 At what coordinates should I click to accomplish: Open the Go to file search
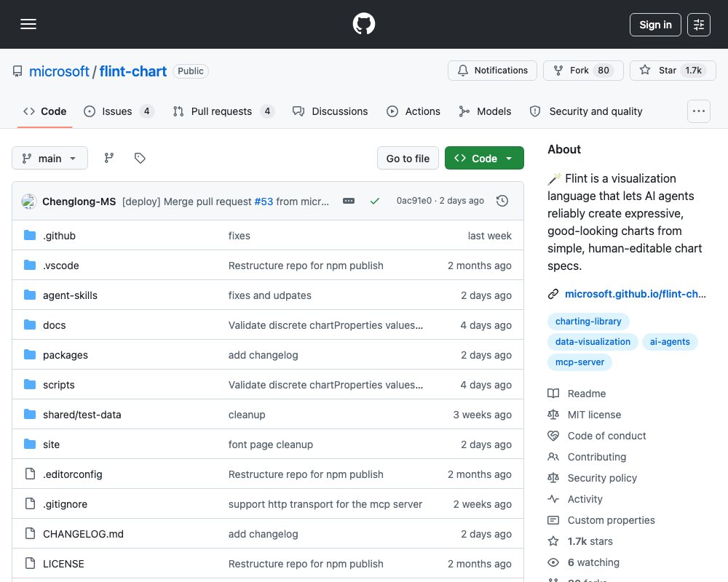408,159
